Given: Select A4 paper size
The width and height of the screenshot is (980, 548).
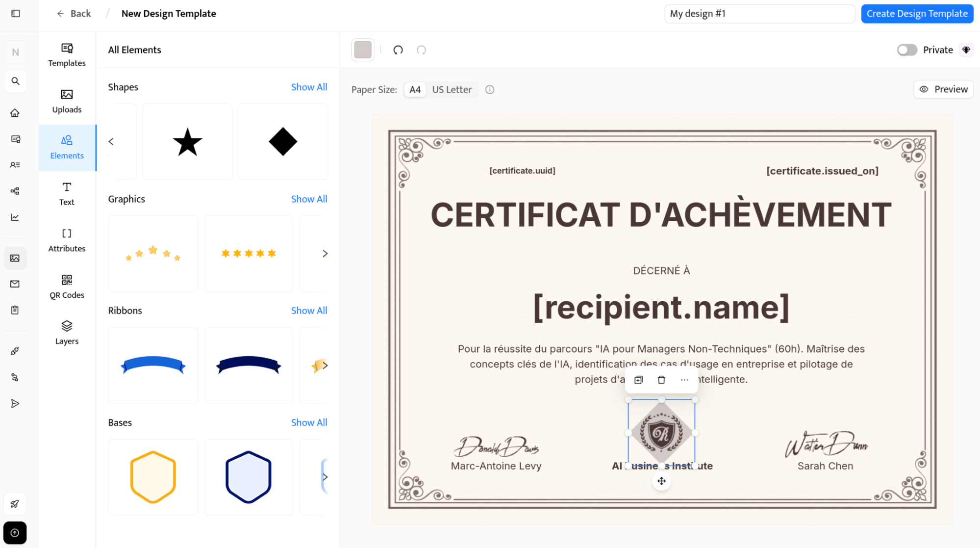Looking at the screenshot, I should pos(415,89).
